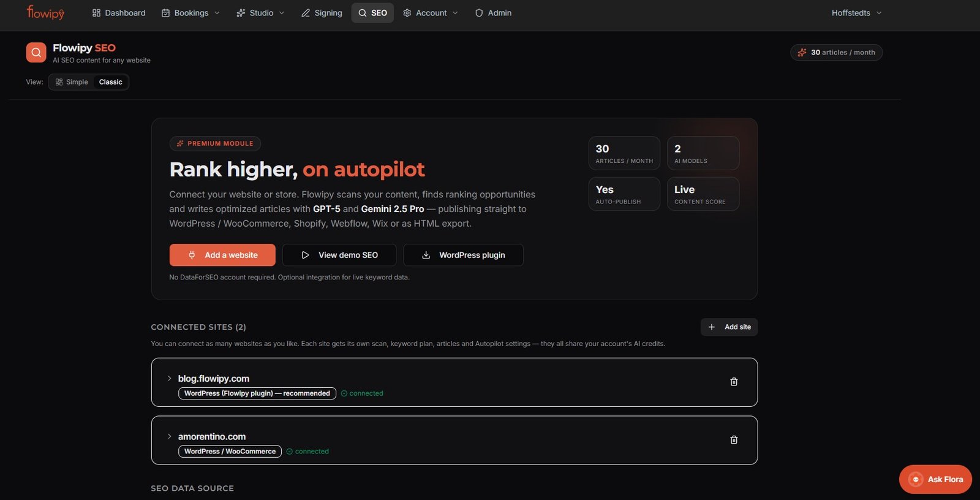Viewport: 980px width, 500px height.
Task: Click the plug icon on Add a website
Action: pos(192,255)
